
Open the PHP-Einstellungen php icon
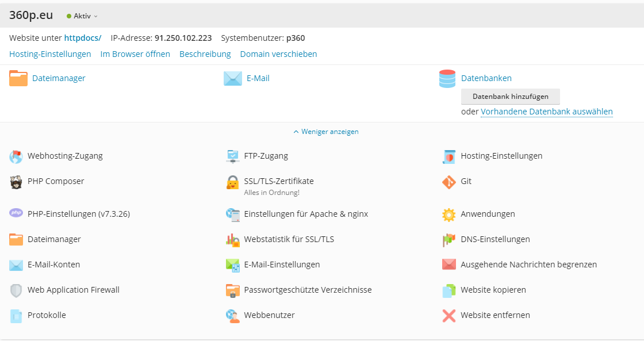16,213
